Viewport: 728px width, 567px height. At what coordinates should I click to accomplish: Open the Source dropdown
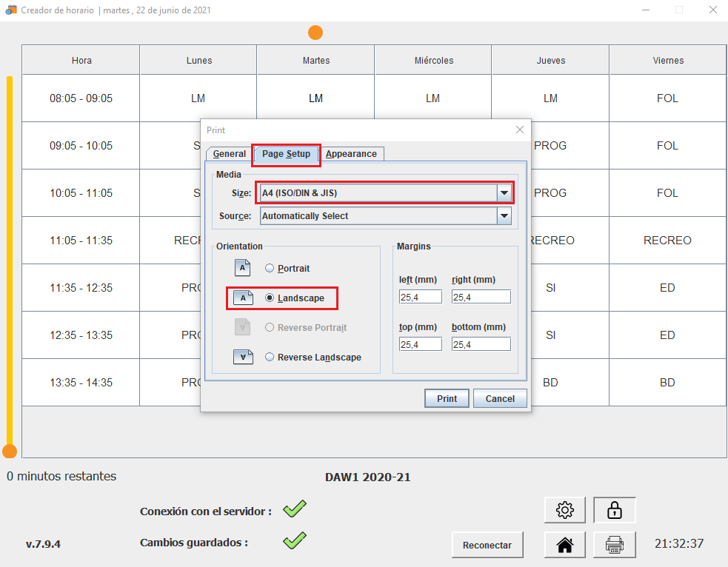pos(504,216)
